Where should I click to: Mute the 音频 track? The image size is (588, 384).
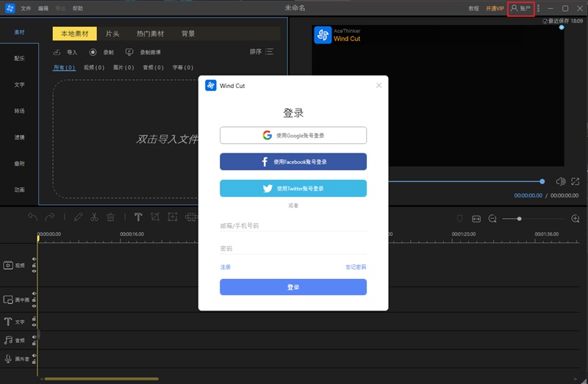tap(34, 337)
